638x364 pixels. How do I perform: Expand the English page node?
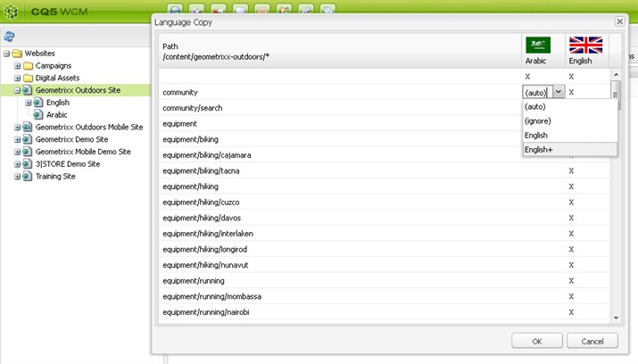pyautogui.click(x=29, y=103)
